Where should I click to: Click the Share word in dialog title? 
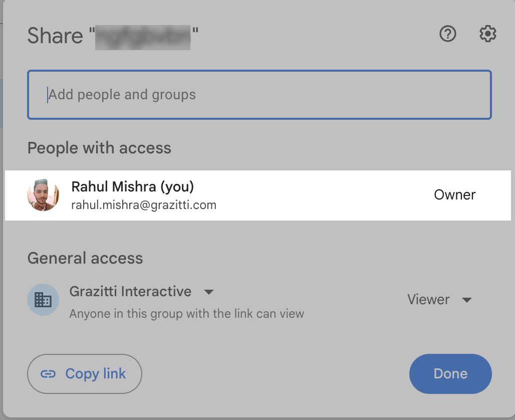click(55, 36)
